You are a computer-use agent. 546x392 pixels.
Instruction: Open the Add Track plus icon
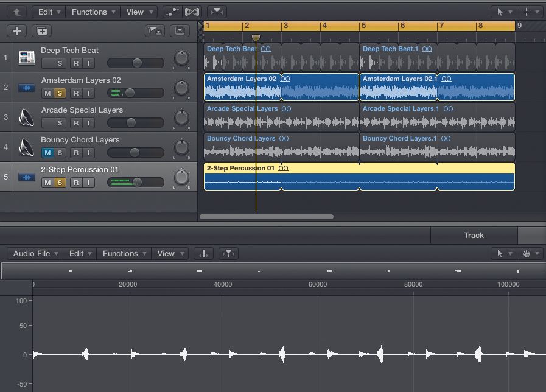coord(16,30)
